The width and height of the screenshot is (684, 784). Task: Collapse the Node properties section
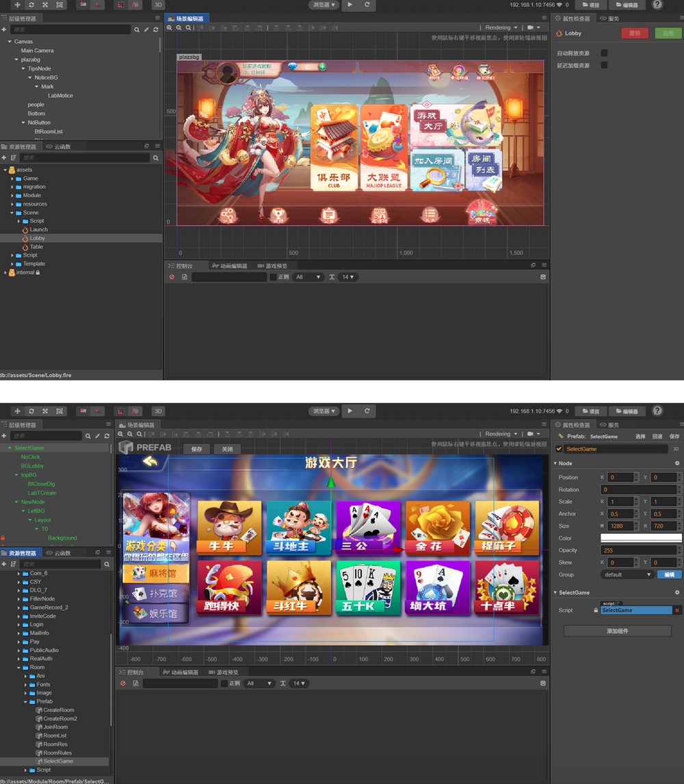(555, 463)
